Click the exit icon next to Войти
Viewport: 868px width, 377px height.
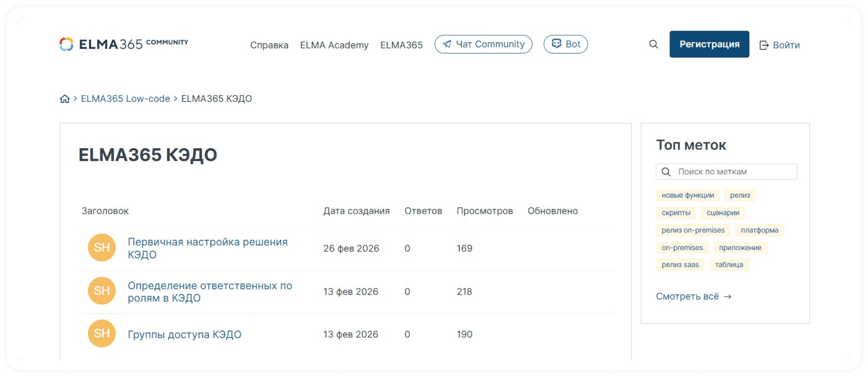pyautogui.click(x=764, y=45)
